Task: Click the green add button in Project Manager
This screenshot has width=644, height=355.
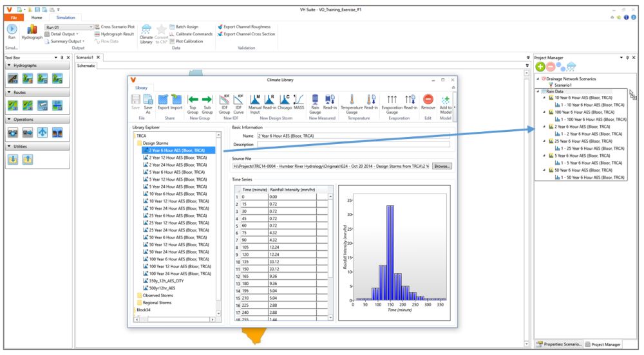Action: [540, 67]
